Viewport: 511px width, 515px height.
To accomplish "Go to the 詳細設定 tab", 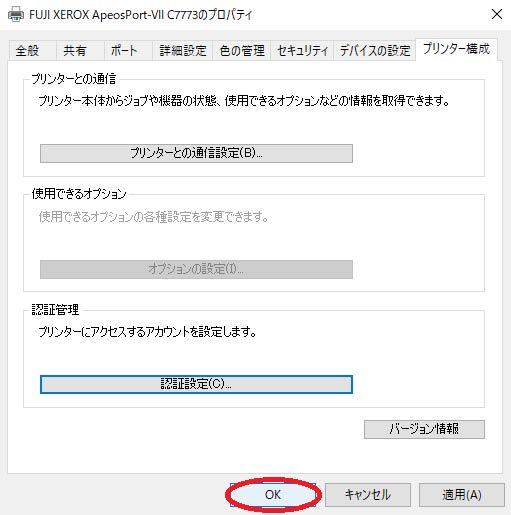I will tap(182, 51).
